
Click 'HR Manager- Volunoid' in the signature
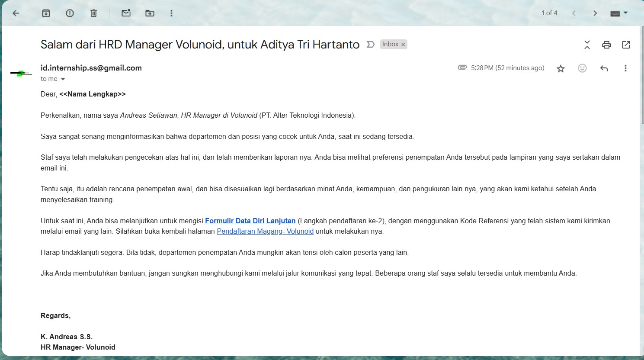click(78, 347)
